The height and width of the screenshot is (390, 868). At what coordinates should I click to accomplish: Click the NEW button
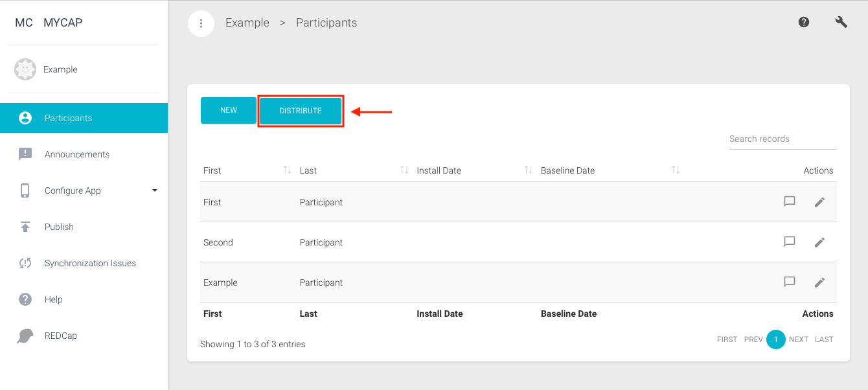point(228,110)
